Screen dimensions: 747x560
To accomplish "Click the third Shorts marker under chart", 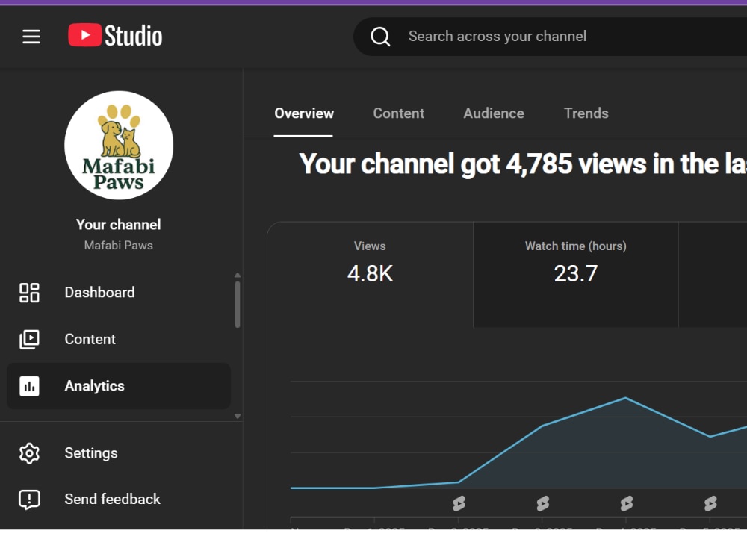I will pos(627,503).
